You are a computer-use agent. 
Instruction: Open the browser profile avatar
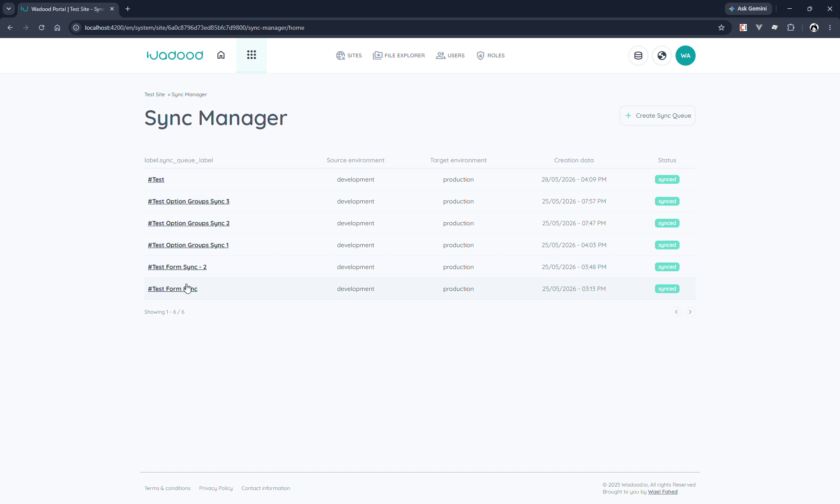pos(814,28)
